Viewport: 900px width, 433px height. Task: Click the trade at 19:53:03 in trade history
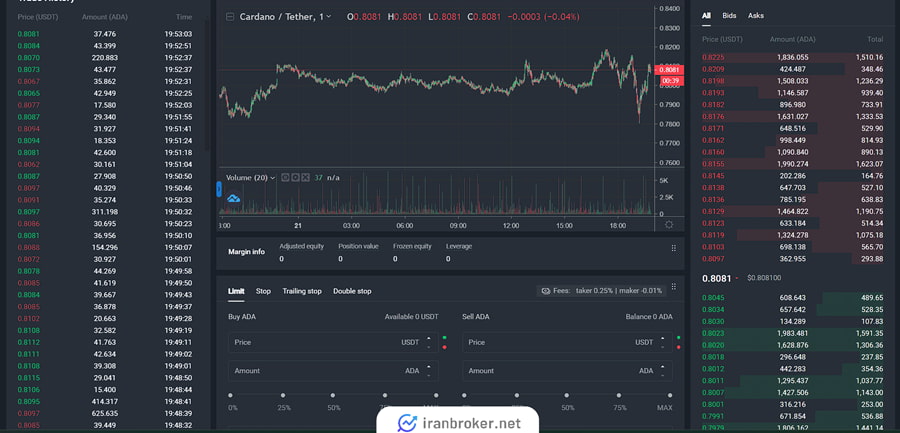[105, 34]
